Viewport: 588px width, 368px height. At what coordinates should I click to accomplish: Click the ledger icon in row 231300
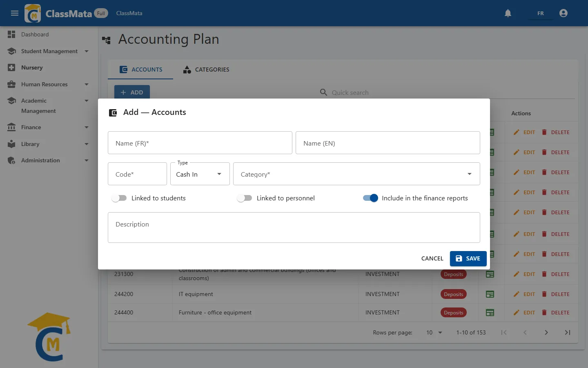(490, 274)
